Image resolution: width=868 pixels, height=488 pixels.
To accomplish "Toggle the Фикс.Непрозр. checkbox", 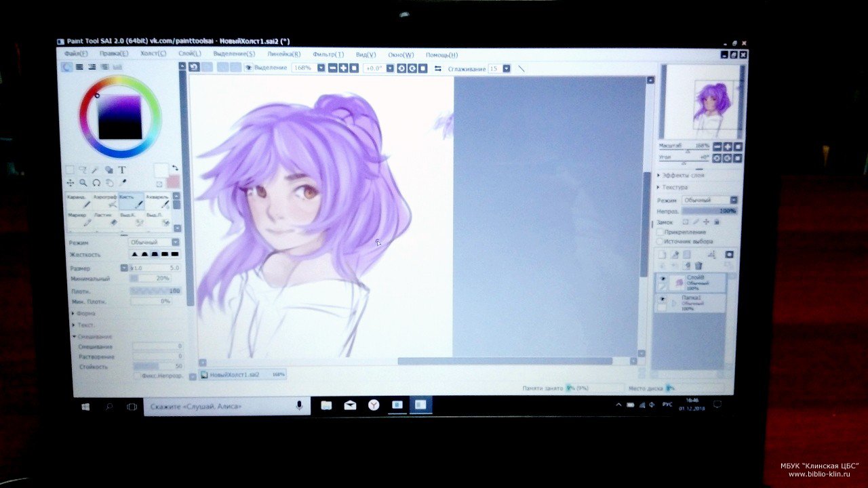I will coord(137,375).
